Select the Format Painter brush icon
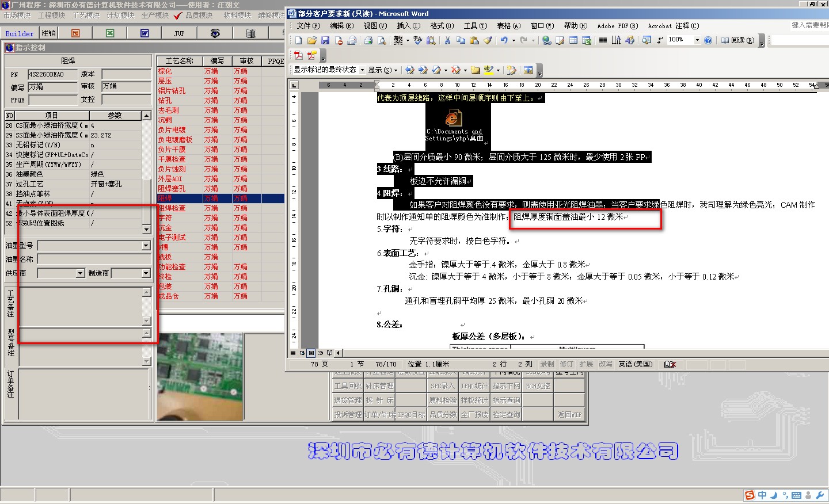 (x=488, y=40)
